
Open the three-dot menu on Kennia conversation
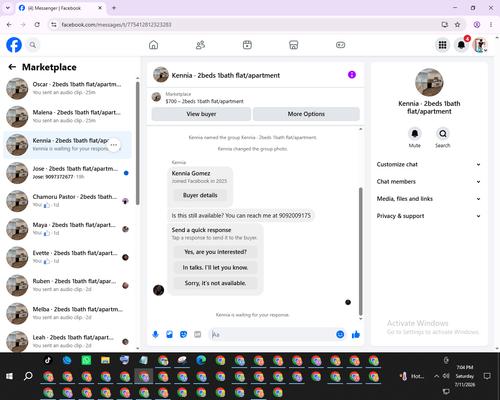point(114,145)
